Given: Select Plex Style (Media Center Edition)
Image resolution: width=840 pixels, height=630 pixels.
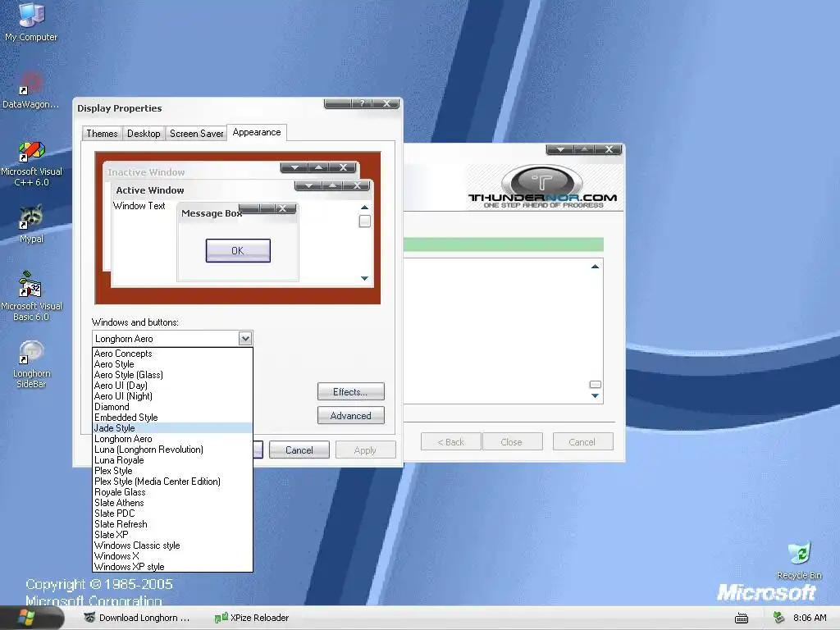Looking at the screenshot, I should coord(172,482).
